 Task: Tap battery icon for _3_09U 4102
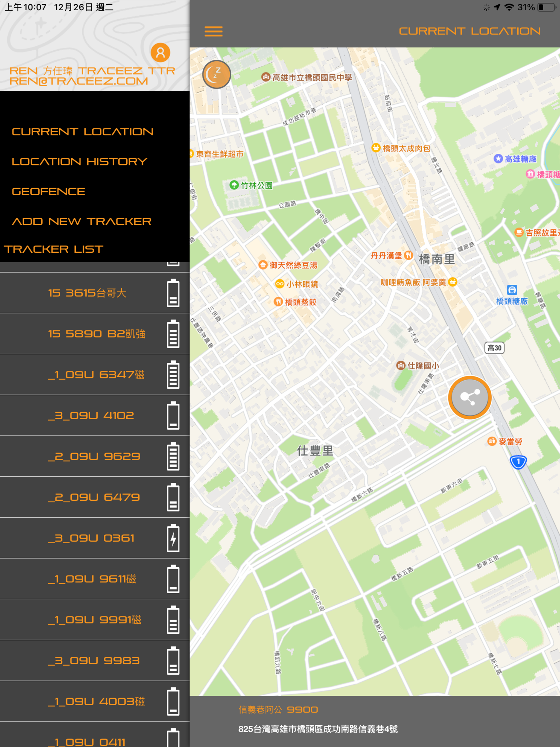point(173,415)
